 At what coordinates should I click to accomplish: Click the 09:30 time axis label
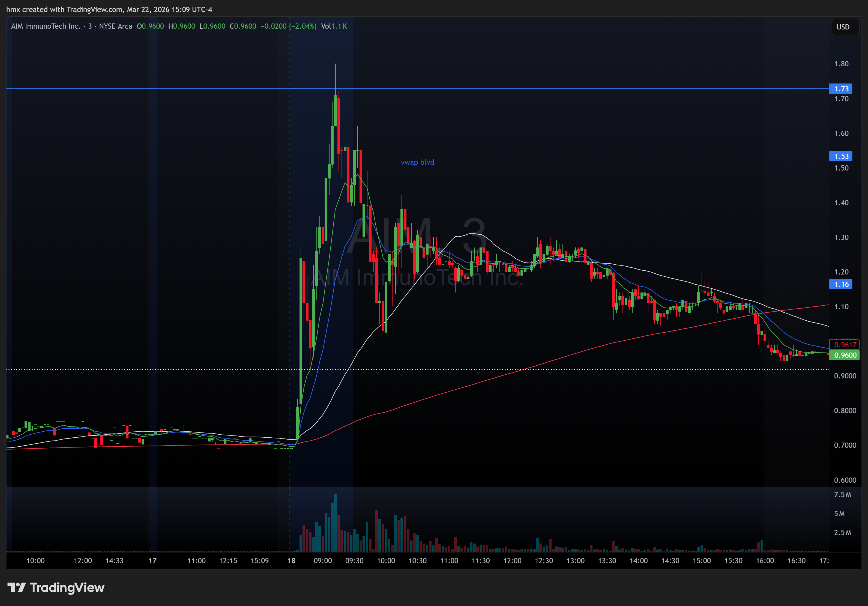pos(354,561)
